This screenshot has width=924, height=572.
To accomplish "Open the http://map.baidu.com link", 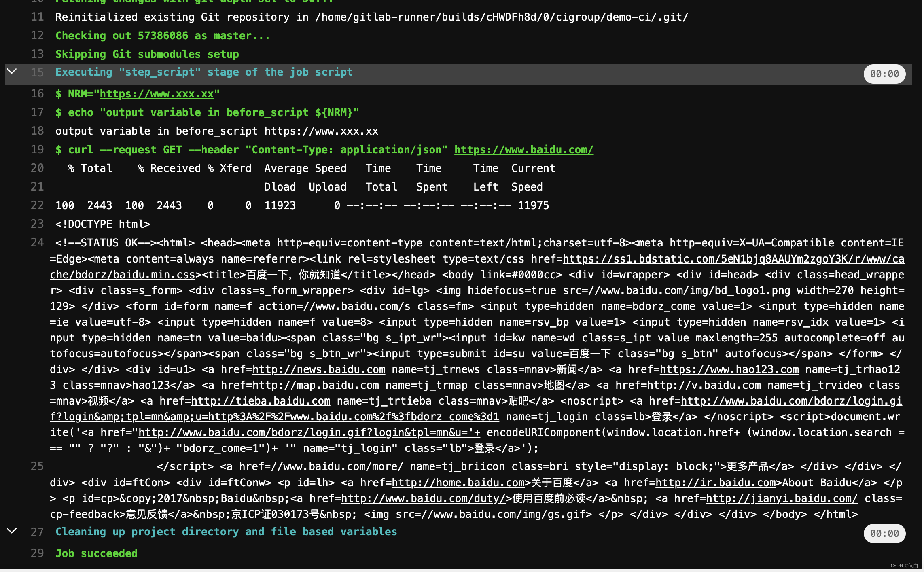I will point(316,386).
